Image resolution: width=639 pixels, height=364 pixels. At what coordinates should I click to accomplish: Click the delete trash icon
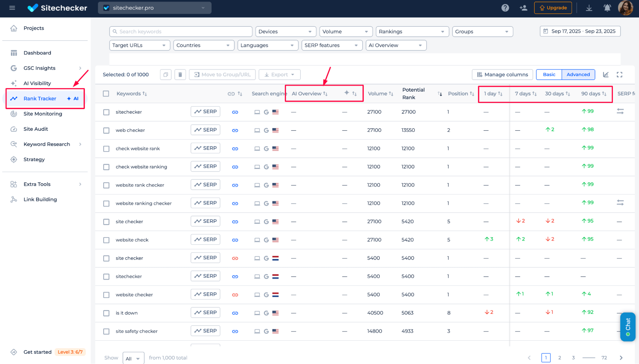point(180,74)
